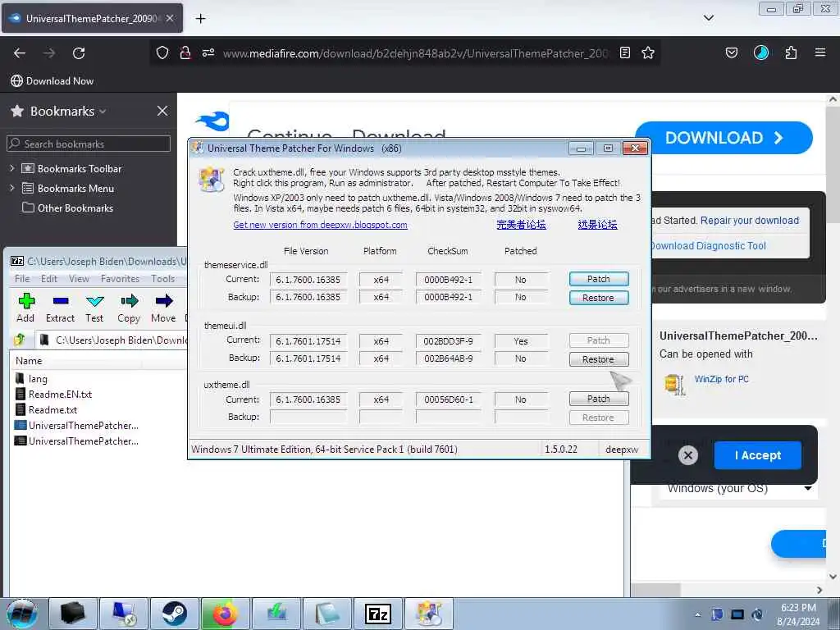Viewport: 840px width, 630px height.
Task: Click the padlock site security icon
Action: [185, 52]
